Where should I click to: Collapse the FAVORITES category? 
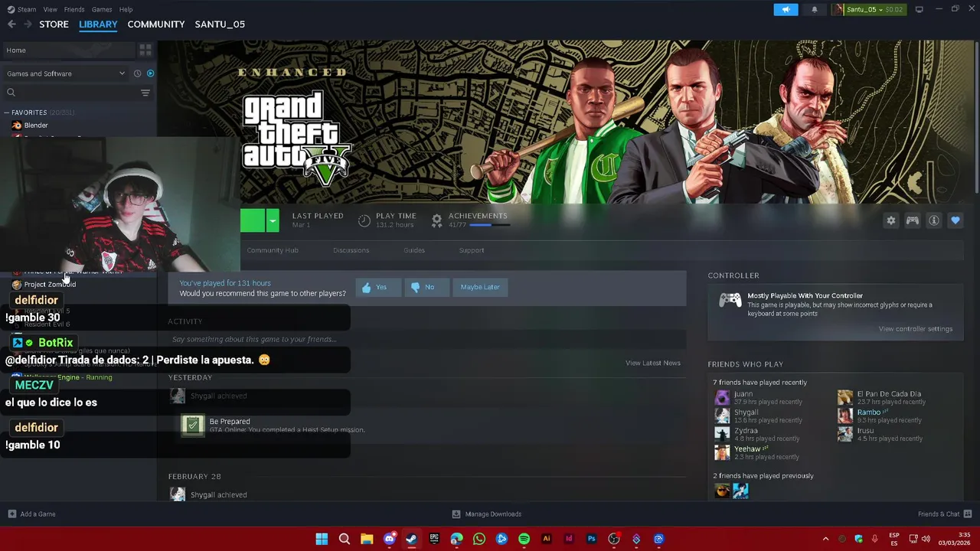point(7,112)
